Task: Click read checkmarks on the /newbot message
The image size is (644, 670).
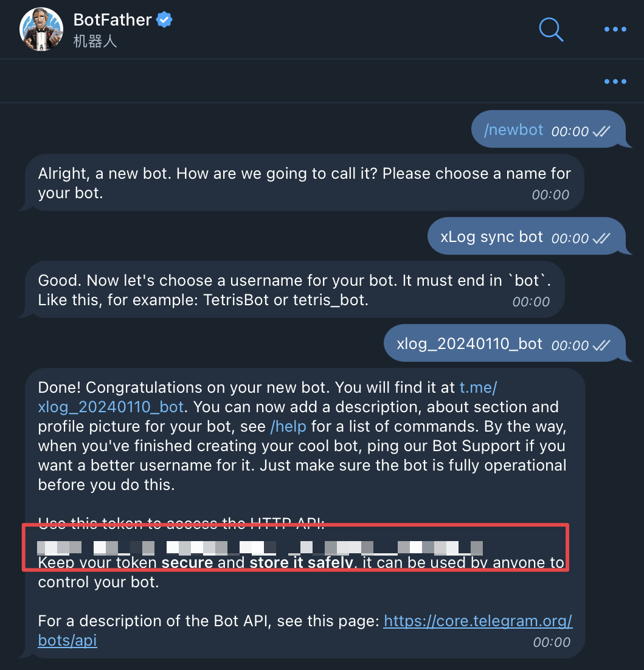Action: pos(601,131)
